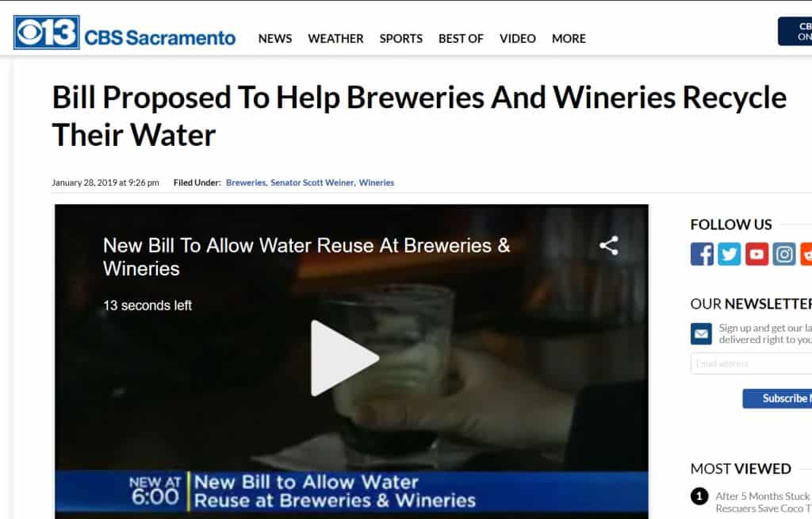The image size is (812, 519).
Task: Open the BEST OF menu
Action: pos(461,38)
